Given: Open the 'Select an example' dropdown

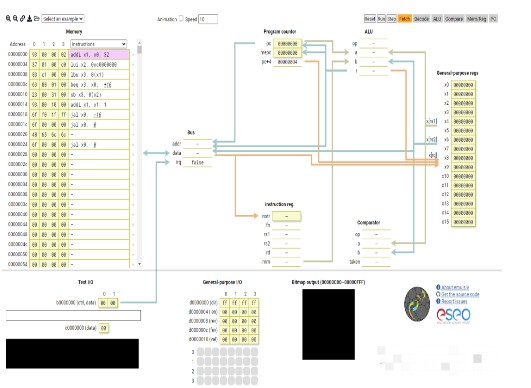Looking at the screenshot, I should pos(63,19).
